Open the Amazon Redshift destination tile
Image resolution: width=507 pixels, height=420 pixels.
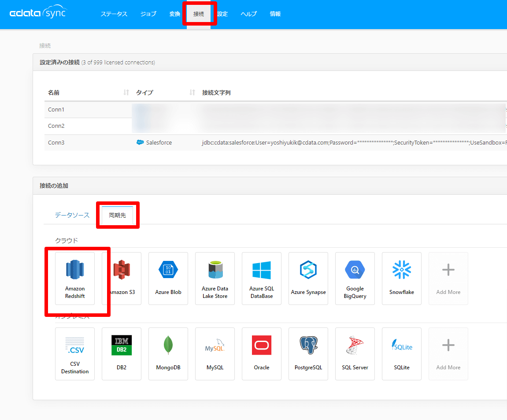pos(75,278)
